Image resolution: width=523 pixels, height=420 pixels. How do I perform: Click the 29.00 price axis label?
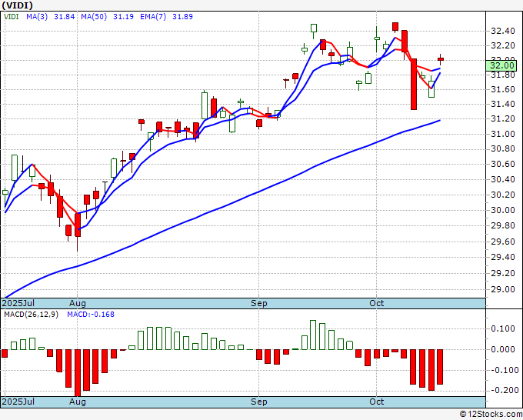(503, 289)
